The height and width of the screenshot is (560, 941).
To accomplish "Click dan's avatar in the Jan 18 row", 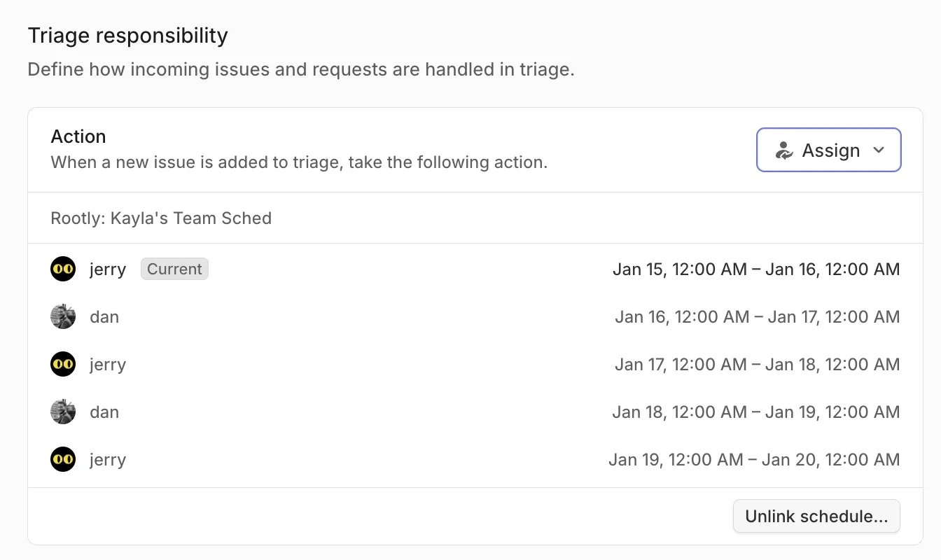I will click(63, 412).
